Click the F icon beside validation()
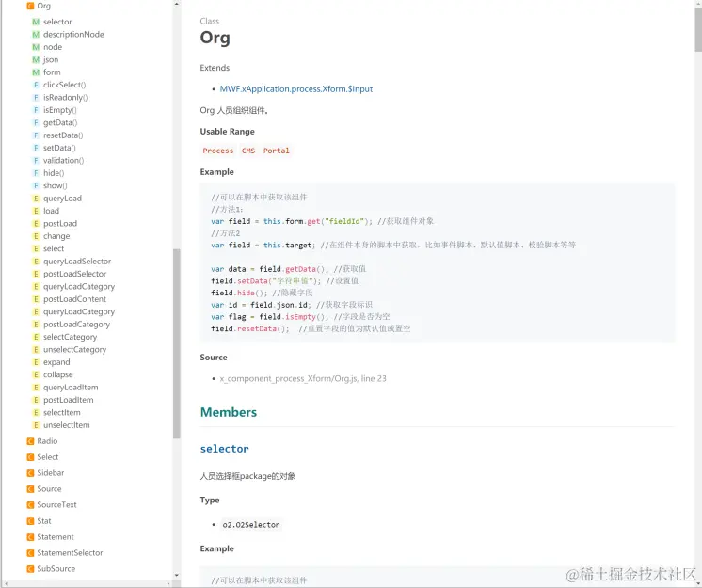Viewport: 702px width, 588px height. tap(36, 160)
